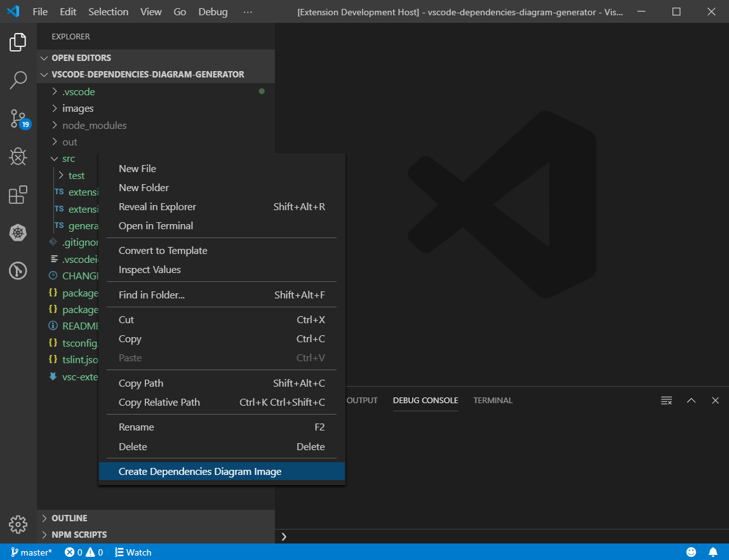
Task: Click the feedback smiley icon in status bar
Action: [692, 552]
